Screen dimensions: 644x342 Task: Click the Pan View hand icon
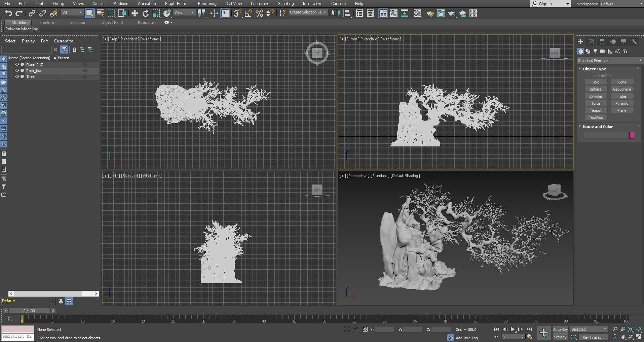623,337
